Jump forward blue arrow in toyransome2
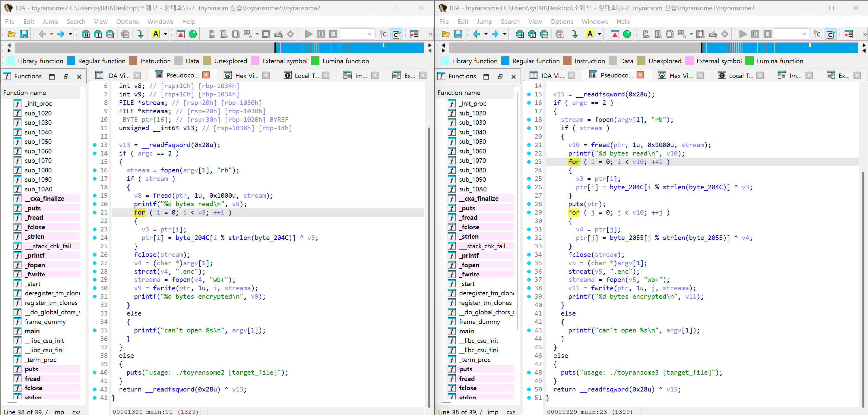 point(61,34)
